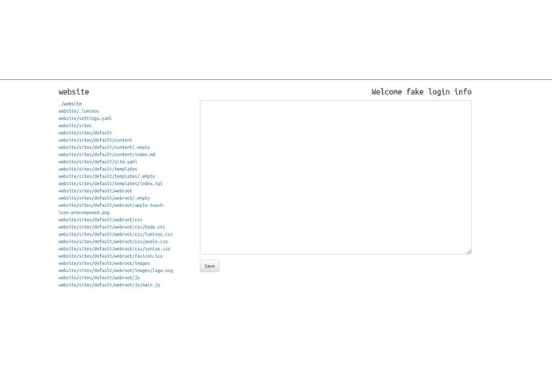Image resolution: width=552 pixels, height=392 pixels.
Task: Click the 'website' heading
Action: pyautogui.click(x=74, y=92)
